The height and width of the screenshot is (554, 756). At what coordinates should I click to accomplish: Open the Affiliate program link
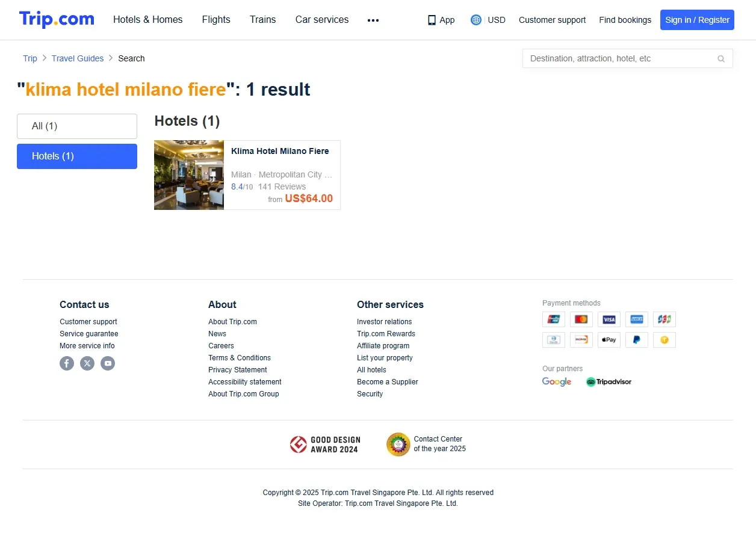tap(383, 346)
